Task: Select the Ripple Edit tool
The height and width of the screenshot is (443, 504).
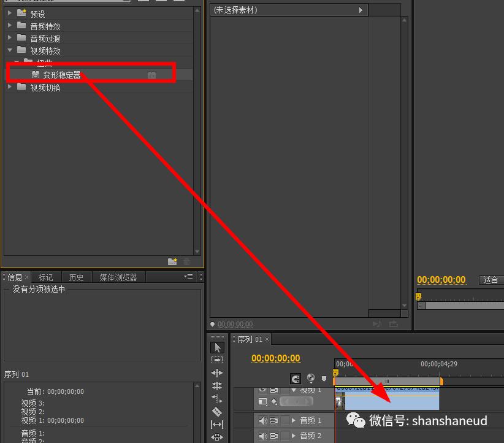Action: click(217, 372)
